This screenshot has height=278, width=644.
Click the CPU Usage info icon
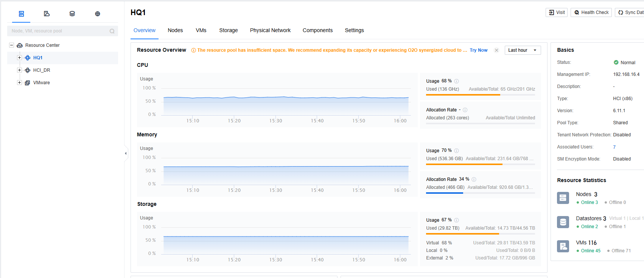456,81
